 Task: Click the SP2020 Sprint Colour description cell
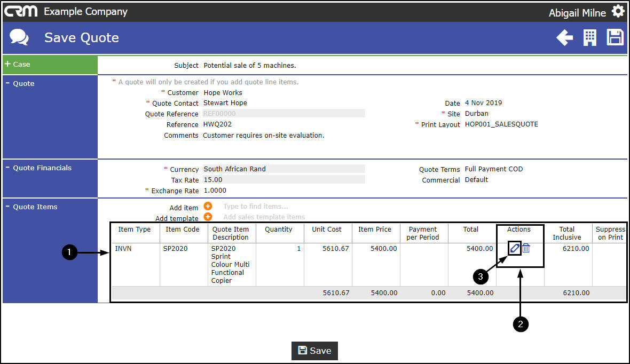[231, 264]
